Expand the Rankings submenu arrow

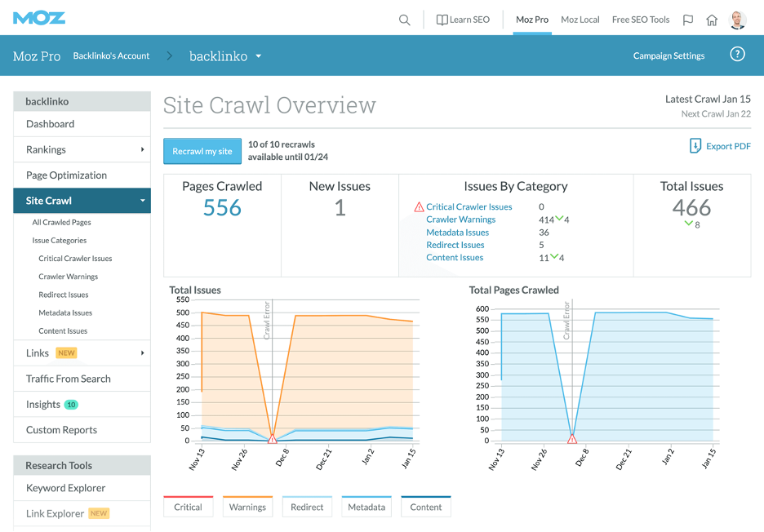coord(142,149)
